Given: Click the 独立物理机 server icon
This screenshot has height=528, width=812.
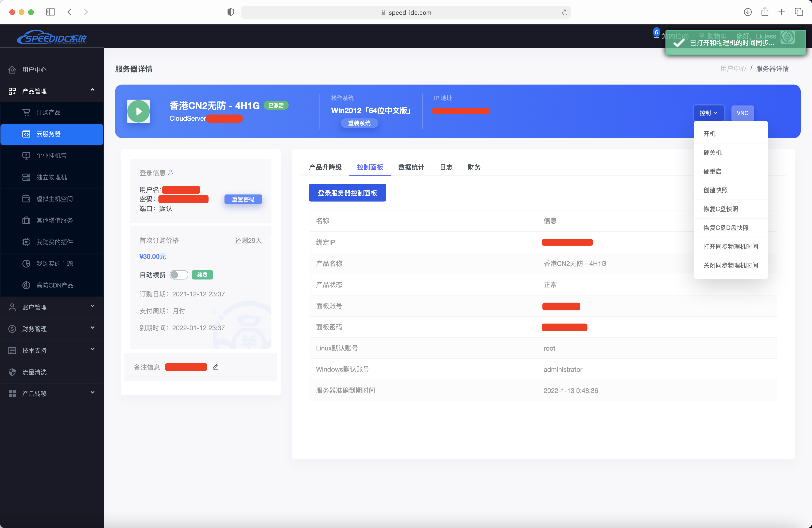Looking at the screenshot, I should 26,177.
